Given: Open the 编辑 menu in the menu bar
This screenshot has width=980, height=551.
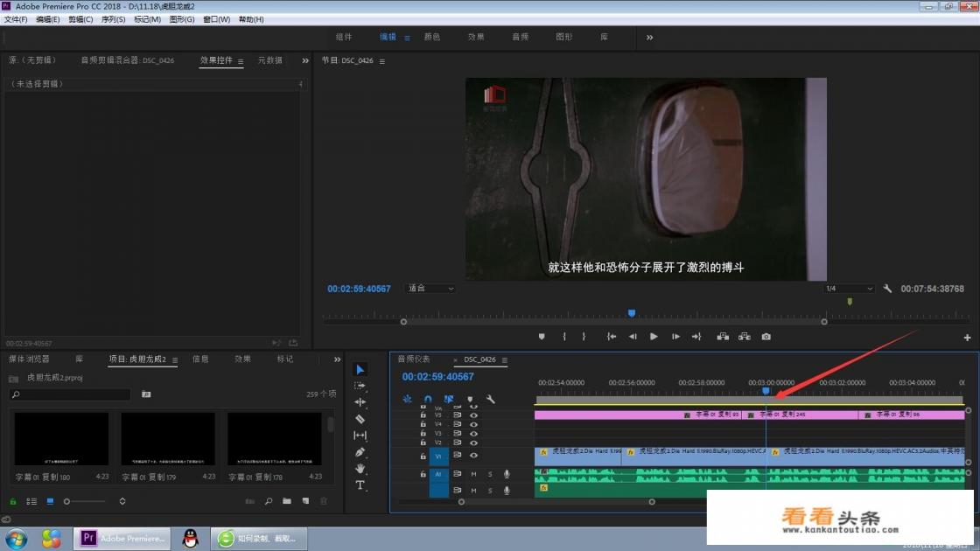Looking at the screenshot, I should coord(46,18).
